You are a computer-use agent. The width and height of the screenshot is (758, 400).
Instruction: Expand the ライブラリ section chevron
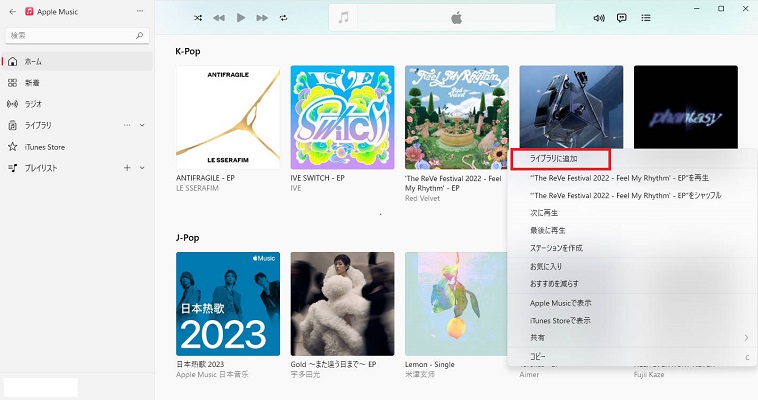point(142,125)
